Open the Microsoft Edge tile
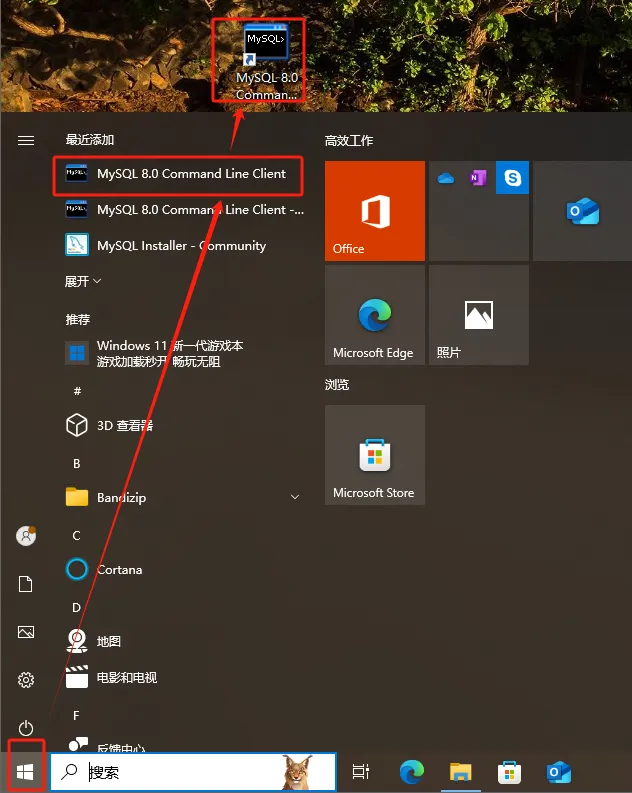Image resolution: width=632 pixels, height=793 pixels. tap(375, 315)
